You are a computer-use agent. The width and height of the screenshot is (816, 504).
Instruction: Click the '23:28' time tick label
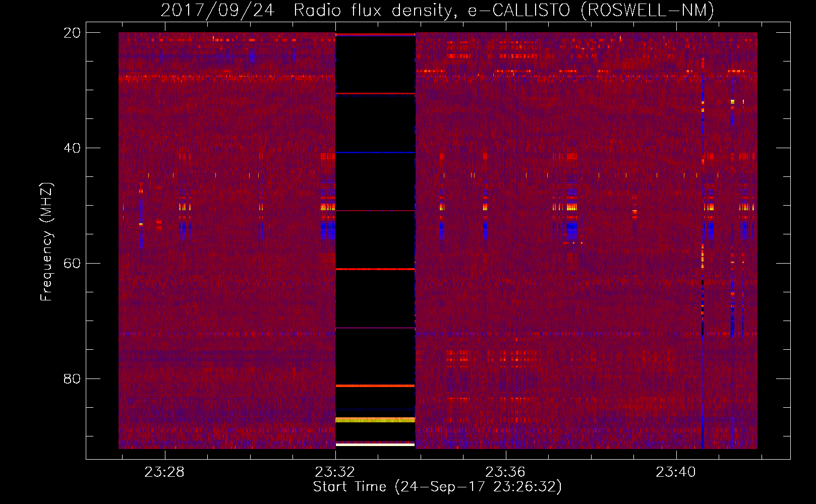pos(164,472)
